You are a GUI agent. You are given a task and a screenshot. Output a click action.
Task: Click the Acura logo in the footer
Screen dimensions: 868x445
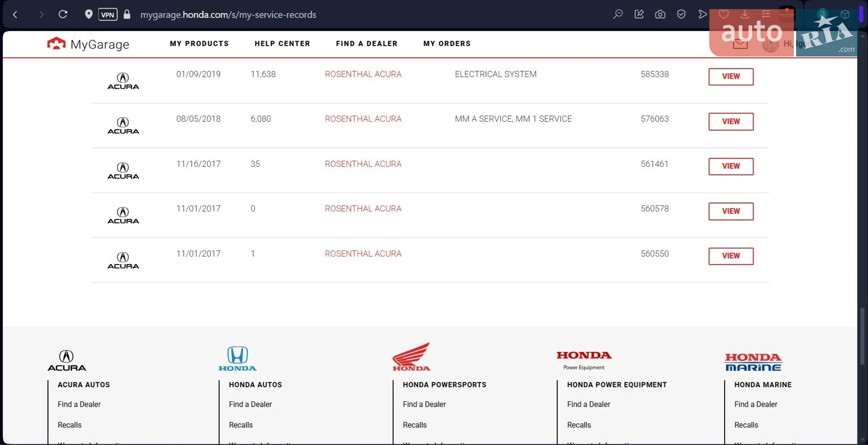click(67, 361)
